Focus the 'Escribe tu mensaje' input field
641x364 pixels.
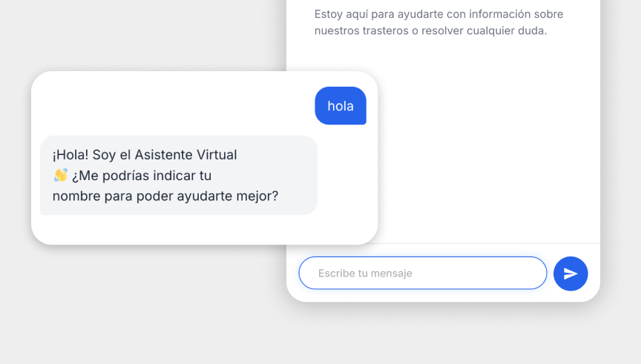click(423, 273)
